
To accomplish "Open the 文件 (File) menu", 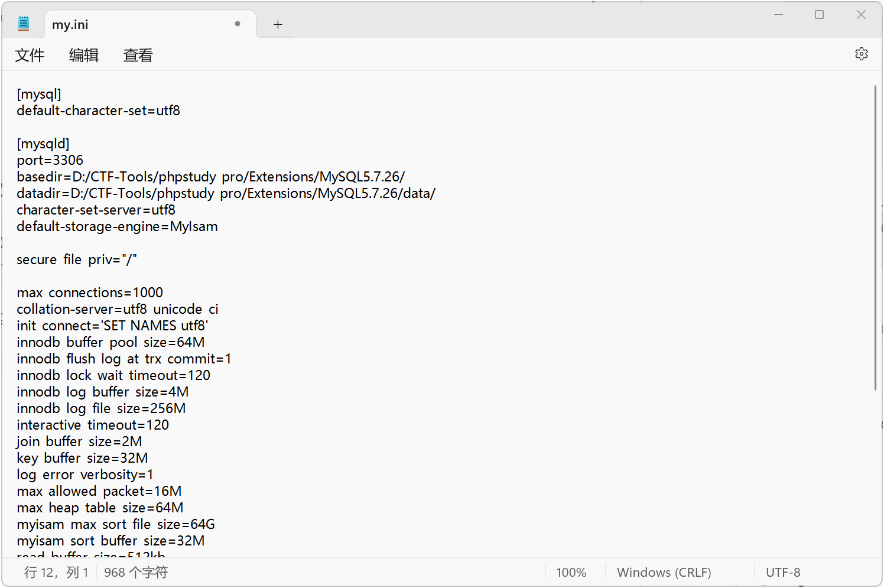I will [x=30, y=55].
